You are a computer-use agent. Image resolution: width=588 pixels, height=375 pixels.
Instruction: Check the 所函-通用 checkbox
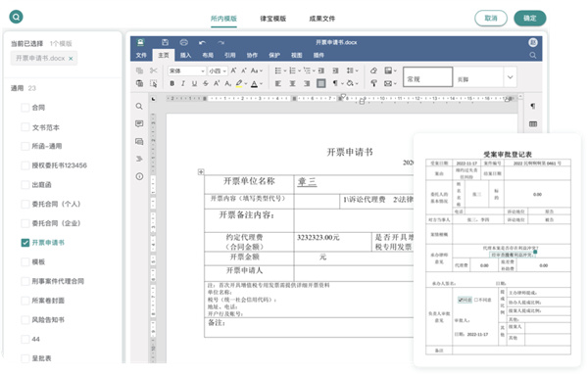pyautogui.click(x=25, y=146)
